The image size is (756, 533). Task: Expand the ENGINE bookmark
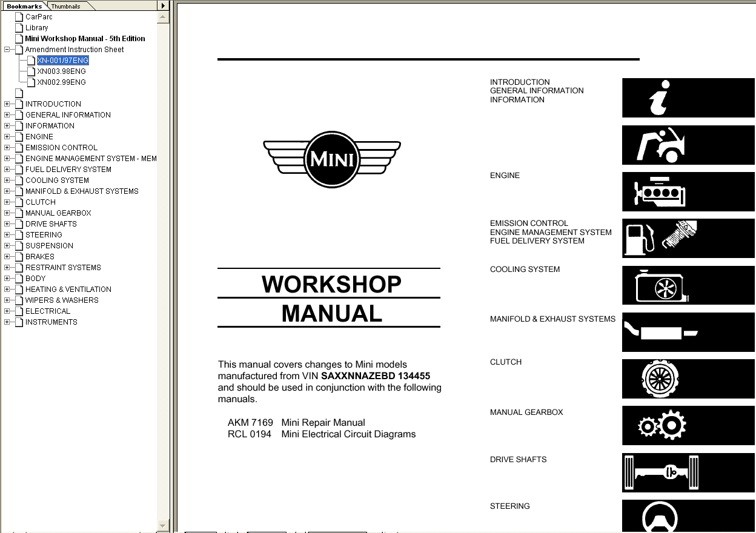coord(7,137)
